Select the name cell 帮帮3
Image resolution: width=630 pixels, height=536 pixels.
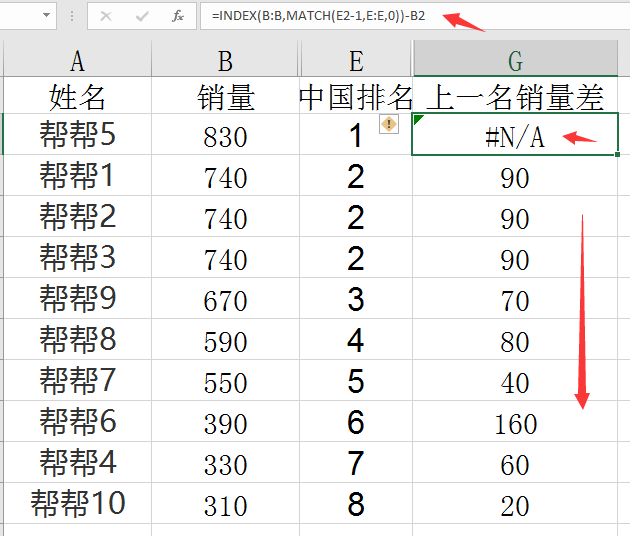tap(78, 257)
